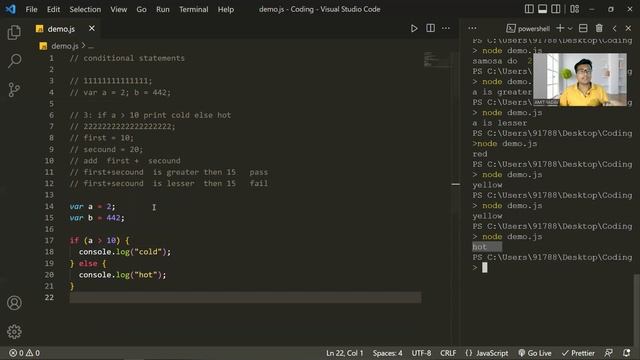Open the Edit menu
This screenshot has height=360, width=640.
coord(53,9)
